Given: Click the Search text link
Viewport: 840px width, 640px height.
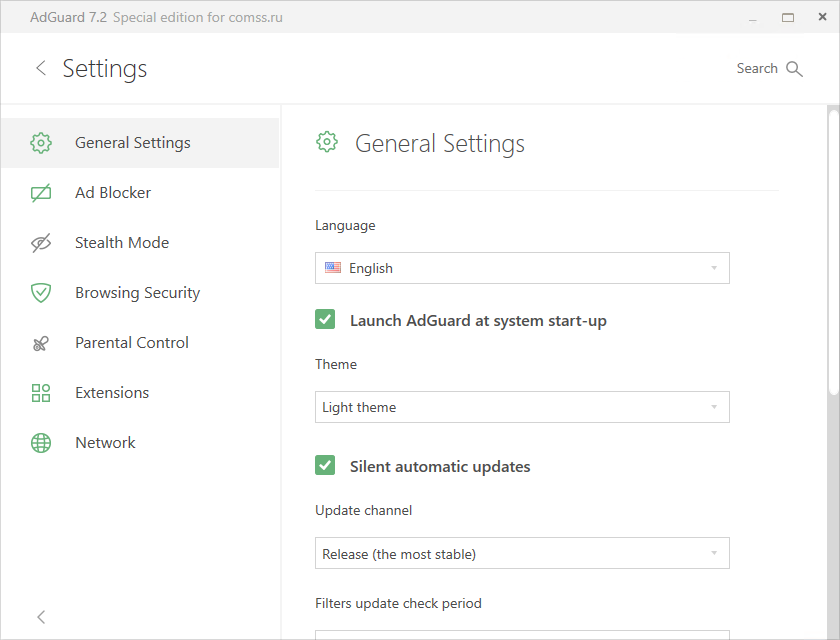Looking at the screenshot, I should point(757,69).
